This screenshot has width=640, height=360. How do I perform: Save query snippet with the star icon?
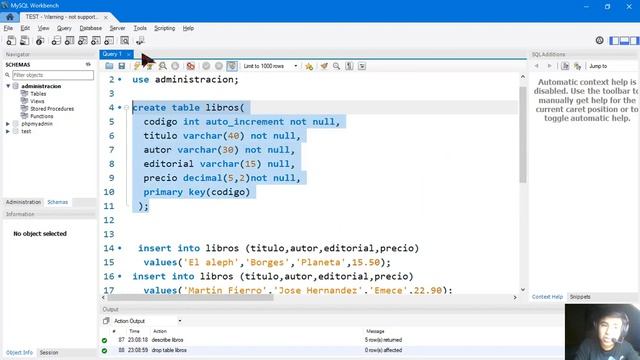click(309, 66)
